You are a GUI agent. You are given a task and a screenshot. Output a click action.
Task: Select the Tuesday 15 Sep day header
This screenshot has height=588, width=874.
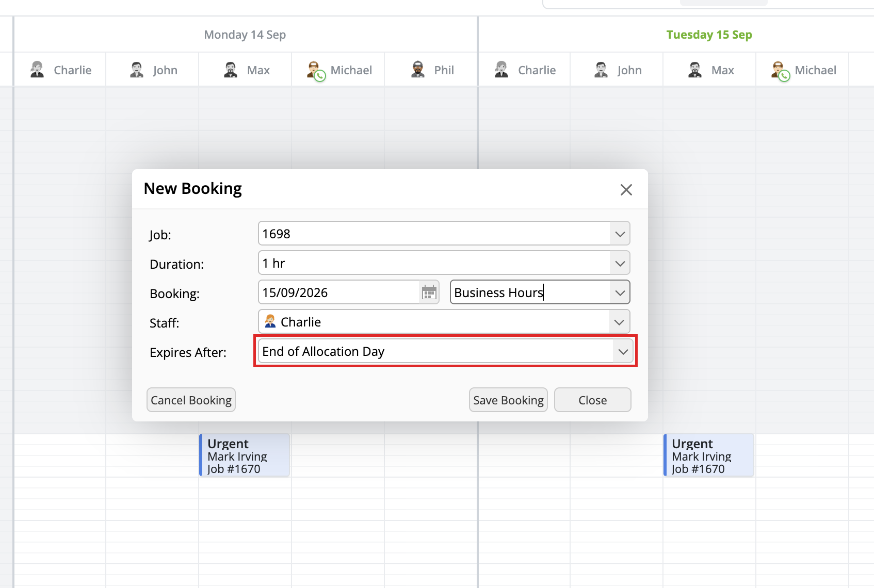pyautogui.click(x=709, y=35)
